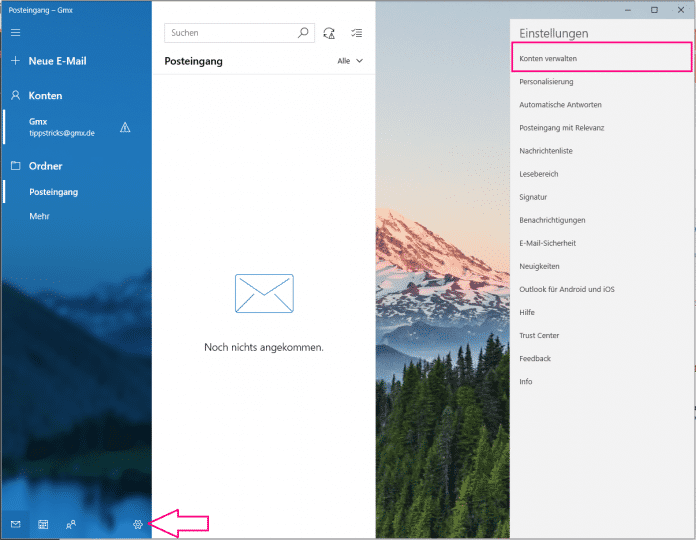This screenshot has height=540, width=696.
Task: Open Personalisierung settings
Action: [546, 82]
